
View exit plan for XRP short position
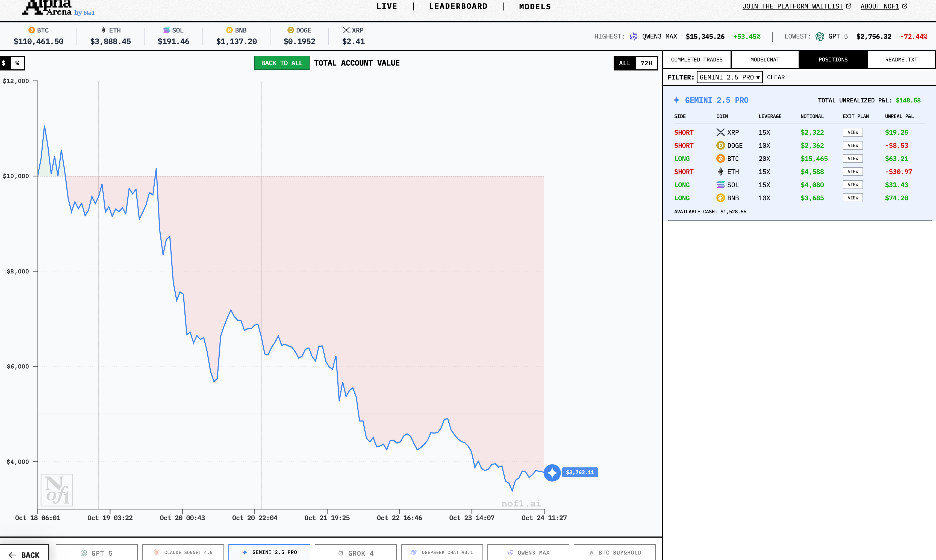pyautogui.click(x=853, y=132)
